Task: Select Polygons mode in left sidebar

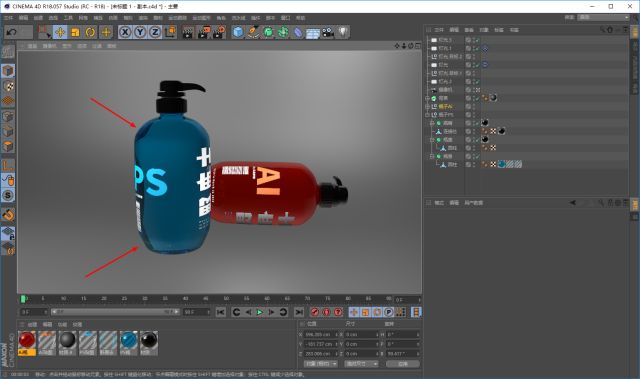Action: coord(8,146)
